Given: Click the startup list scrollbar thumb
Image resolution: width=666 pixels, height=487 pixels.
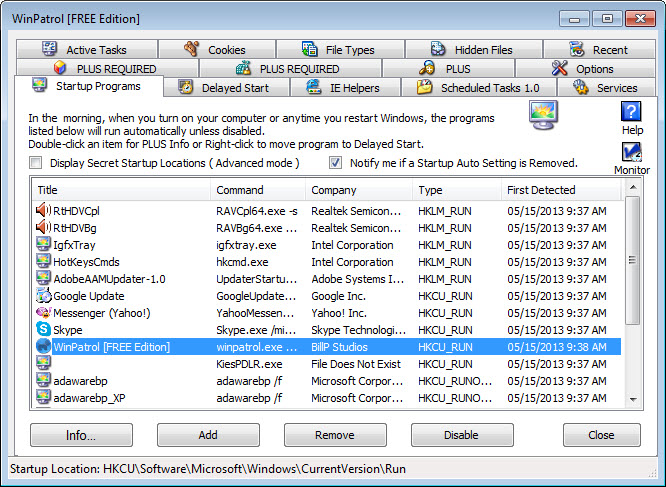Looking at the screenshot, I should tap(633, 260).
